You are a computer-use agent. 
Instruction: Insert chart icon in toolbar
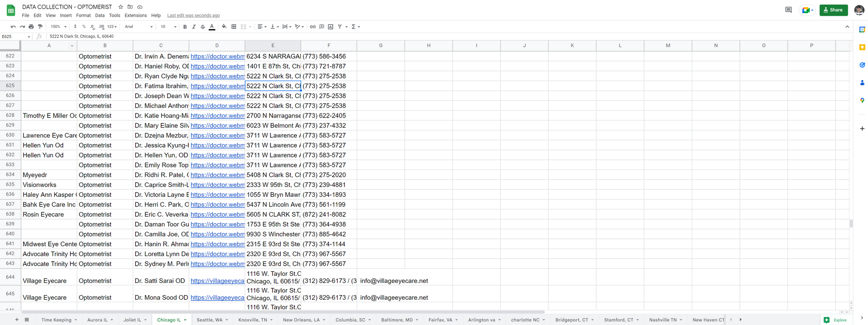pyautogui.click(x=331, y=27)
